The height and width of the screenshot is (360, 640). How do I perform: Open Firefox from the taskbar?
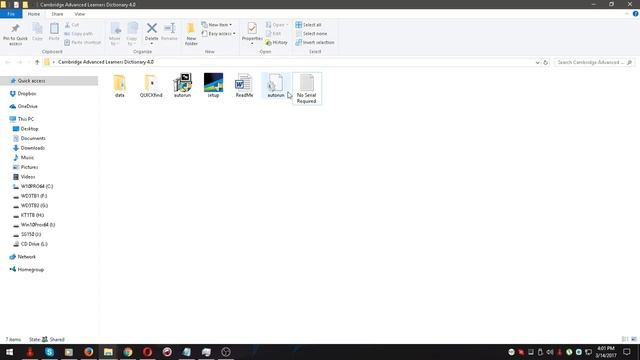pos(89,352)
